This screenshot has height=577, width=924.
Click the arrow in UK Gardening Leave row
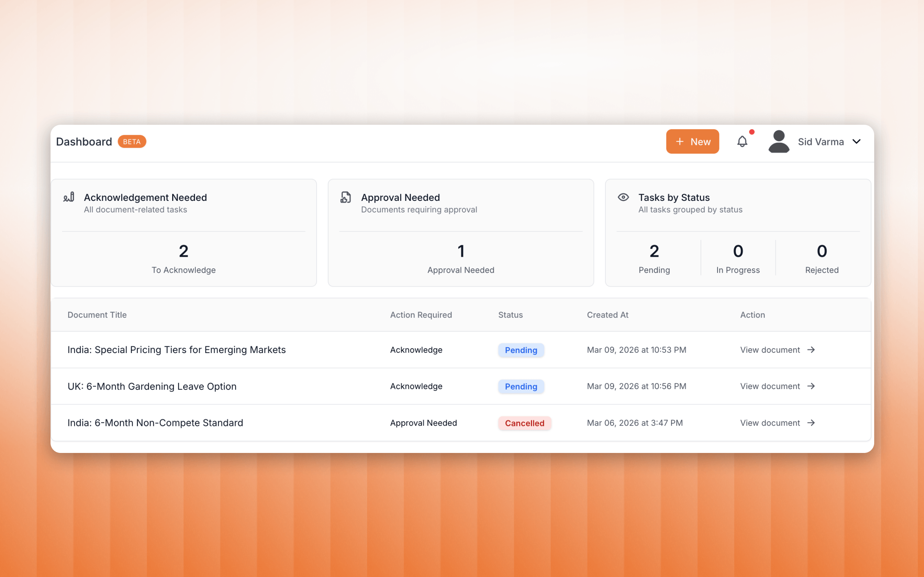pos(811,386)
